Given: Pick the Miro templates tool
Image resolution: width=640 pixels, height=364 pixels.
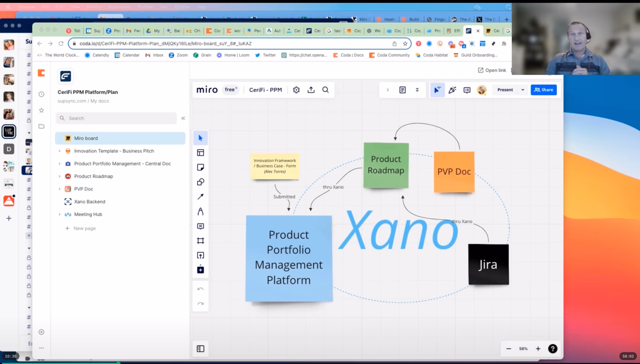Looking at the screenshot, I should (201, 152).
